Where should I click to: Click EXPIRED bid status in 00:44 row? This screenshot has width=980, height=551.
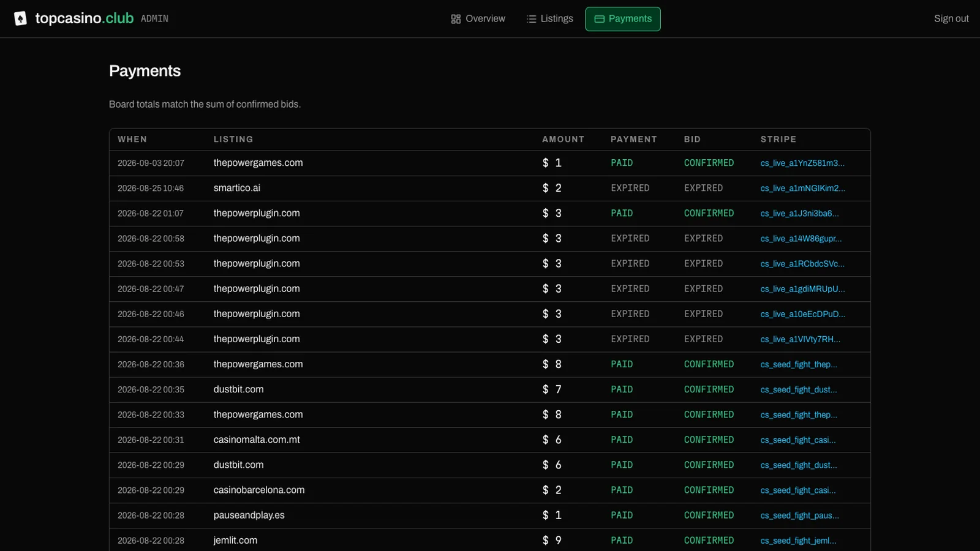703,339
